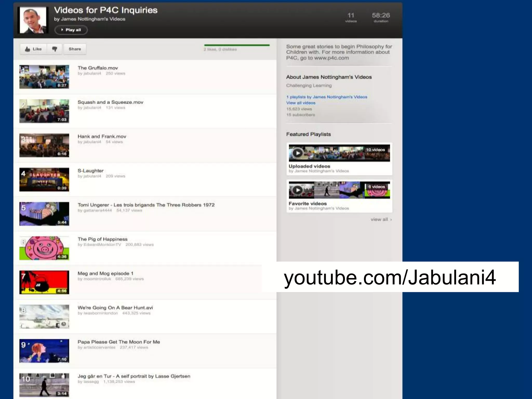The image size is (532, 399).
Task: Click the Favorite videos playlist title
Action: point(308,204)
